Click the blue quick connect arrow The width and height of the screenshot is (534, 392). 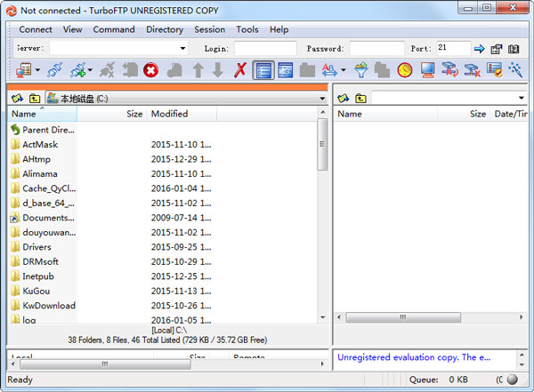tap(479, 49)
